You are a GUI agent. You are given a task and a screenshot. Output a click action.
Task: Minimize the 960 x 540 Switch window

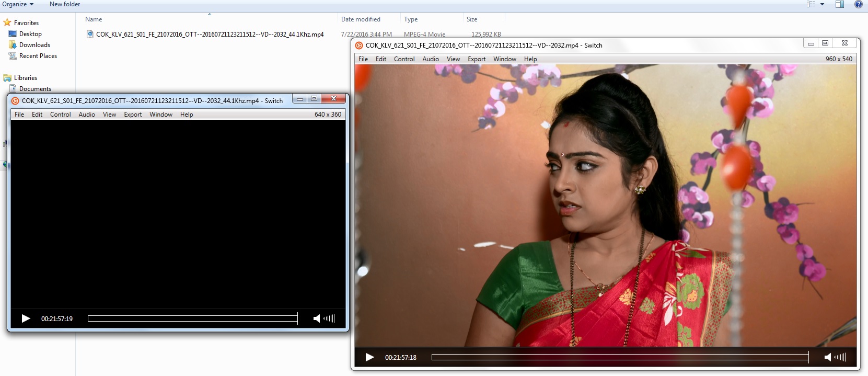point(811,43)
